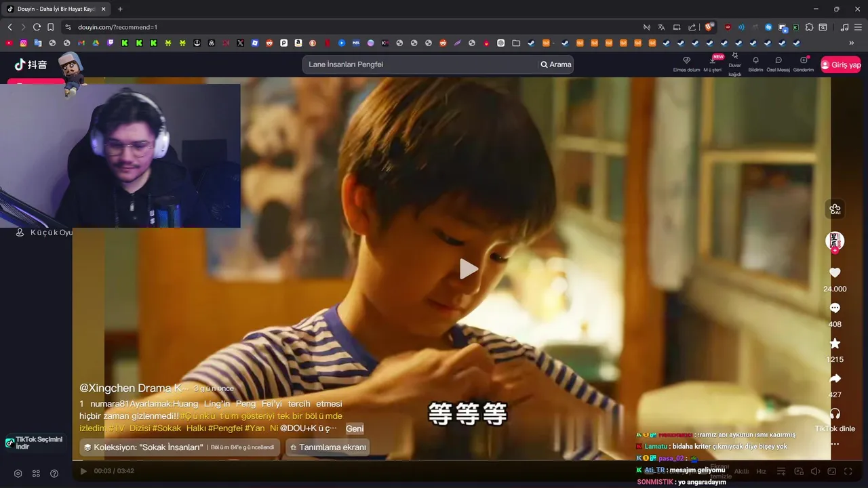Click the #Pengfei hashtag
Viewport: 868px width, 488px height.
[224, 428]
